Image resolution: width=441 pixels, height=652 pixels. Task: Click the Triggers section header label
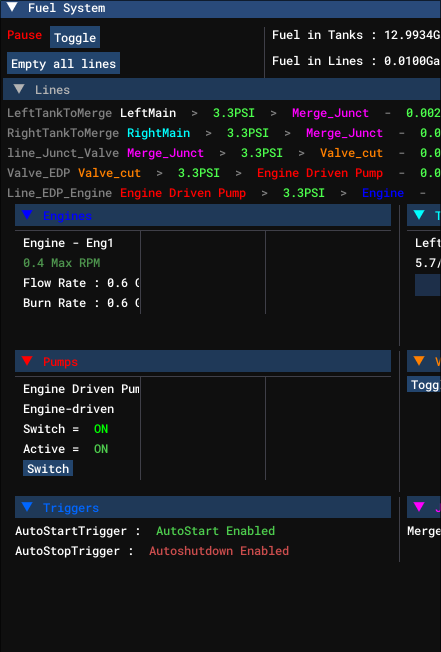pos(71,508)
